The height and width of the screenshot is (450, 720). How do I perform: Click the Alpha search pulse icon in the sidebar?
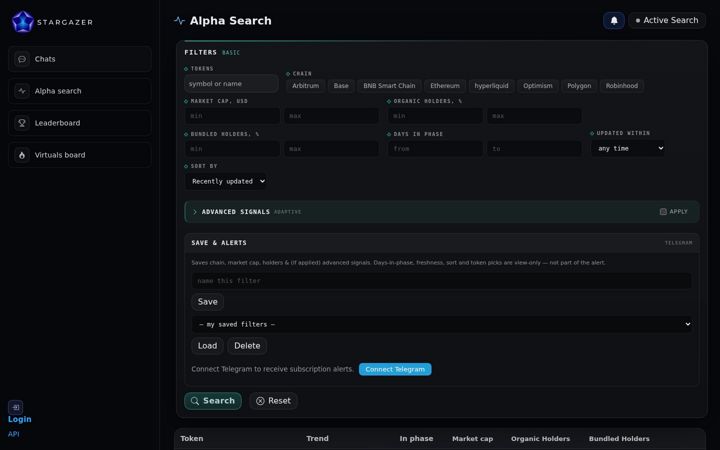[22, 91]
